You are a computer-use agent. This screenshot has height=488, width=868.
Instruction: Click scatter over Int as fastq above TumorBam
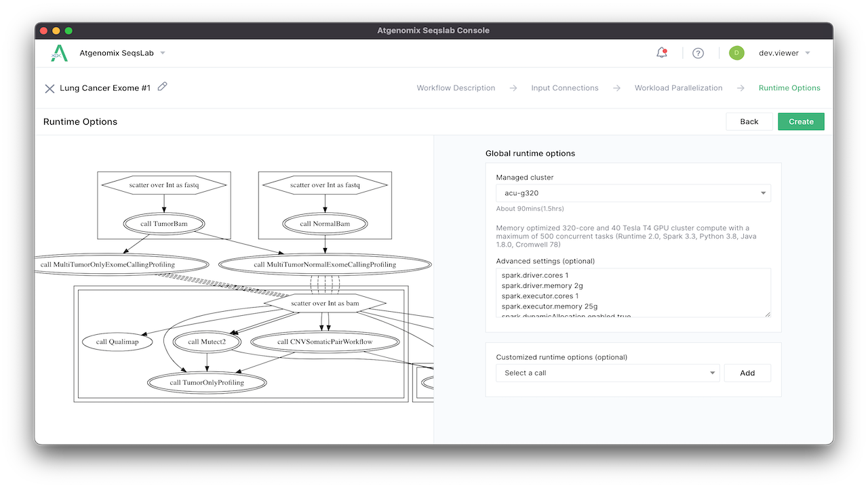point(163,185)
